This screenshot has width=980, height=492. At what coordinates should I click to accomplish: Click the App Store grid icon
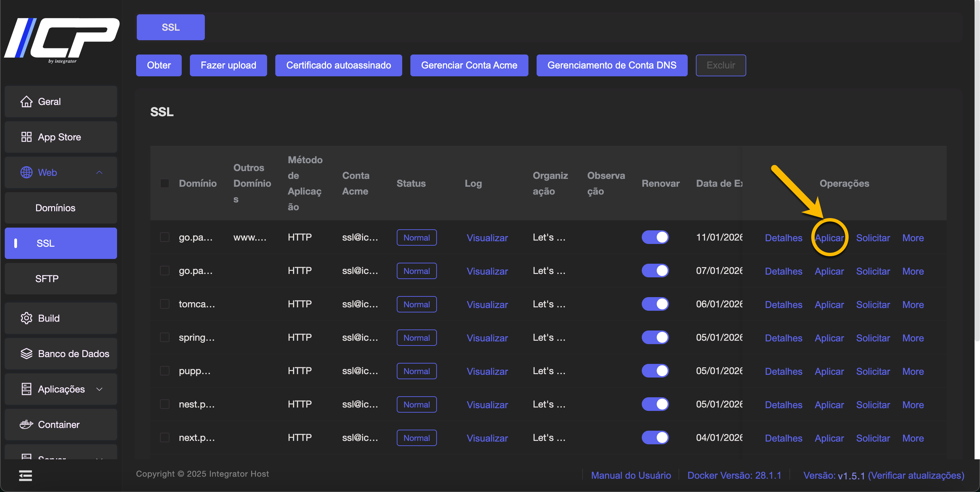click(26, 137)
